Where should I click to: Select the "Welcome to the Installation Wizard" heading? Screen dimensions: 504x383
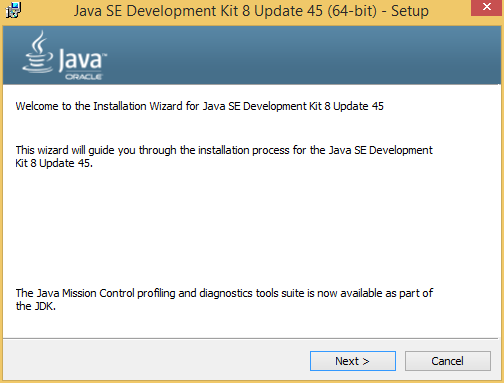[x=199, y=106]
